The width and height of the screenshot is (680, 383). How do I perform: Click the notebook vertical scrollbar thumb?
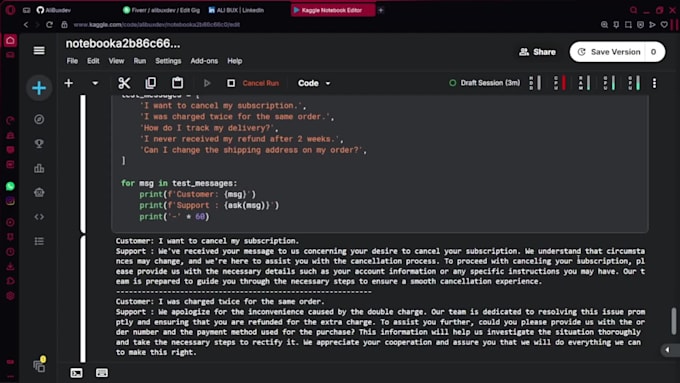click(673, 321)
